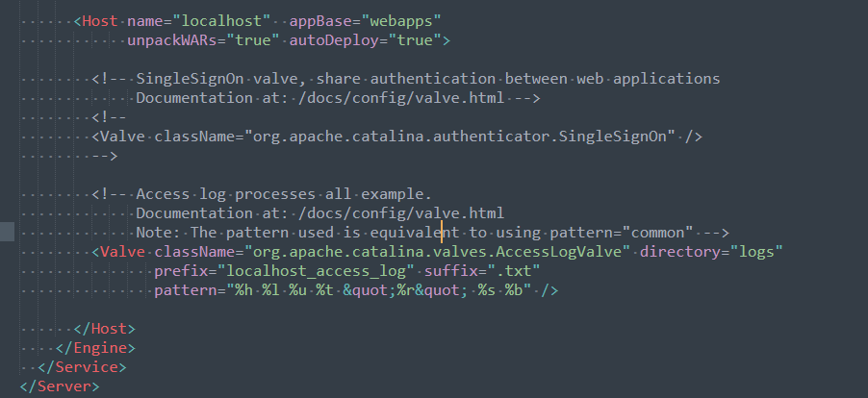
Task: Place cursor in "localhost" name value
Action: pyautogui.click(x=221, y=21)
